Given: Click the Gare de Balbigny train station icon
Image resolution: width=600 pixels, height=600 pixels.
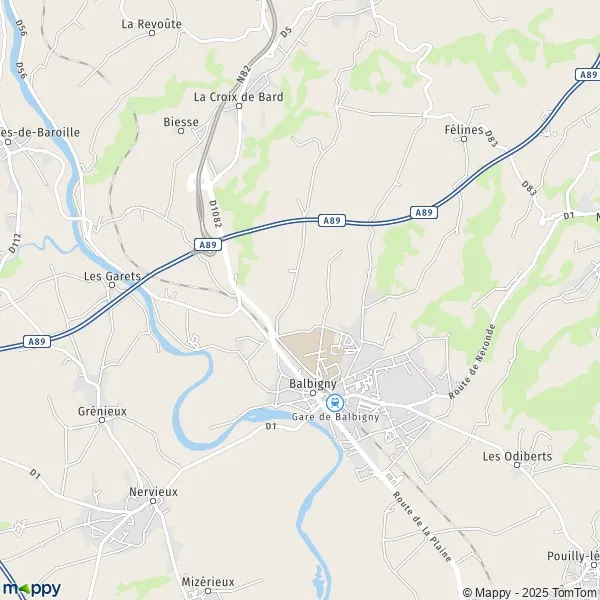Looking at the screenshot, I should pyautogui.click(x=335, y=403).
